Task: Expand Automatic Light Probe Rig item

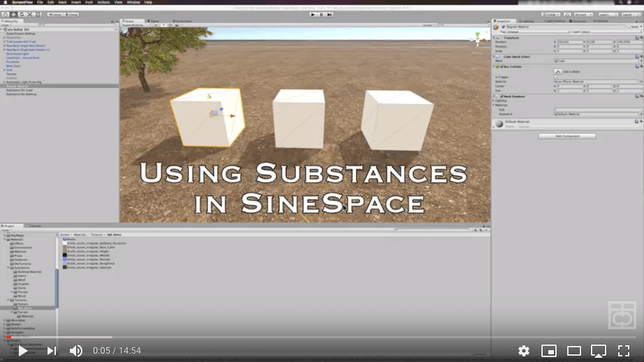Action: [x=4, y=82]
